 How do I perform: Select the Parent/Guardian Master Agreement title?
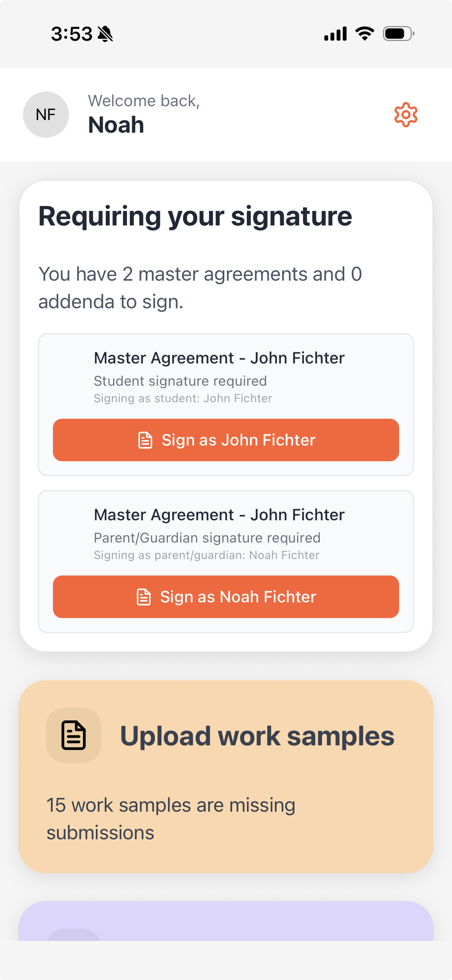[219, 515]
